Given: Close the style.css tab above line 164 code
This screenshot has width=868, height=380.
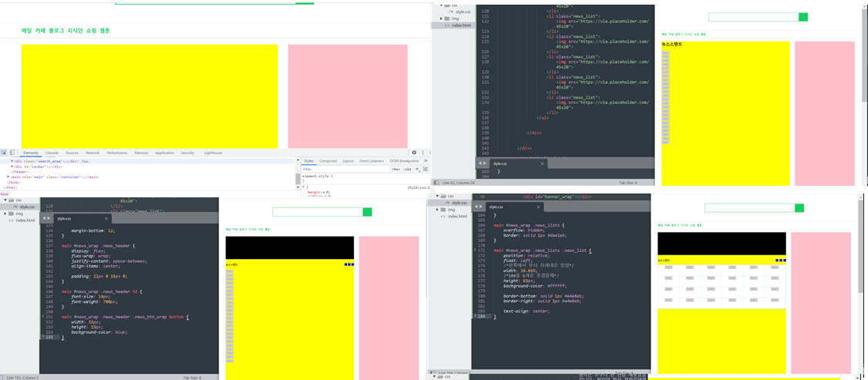Looking at the screenshot, I should tap(540, 207).
